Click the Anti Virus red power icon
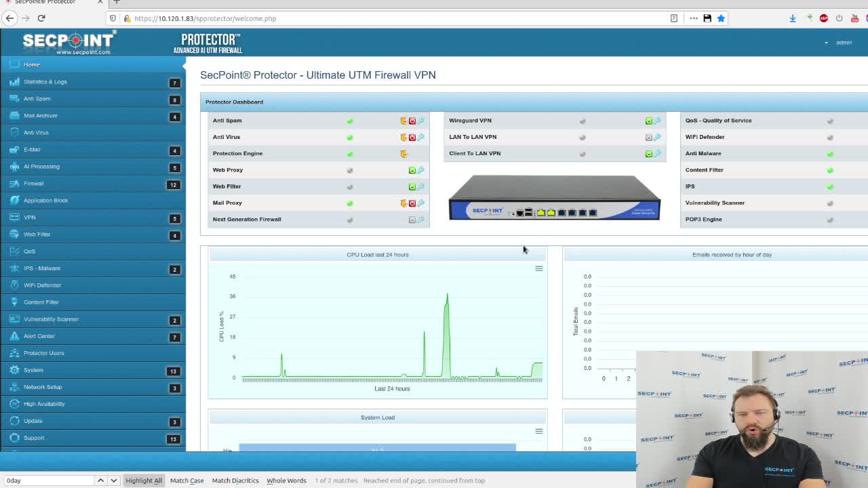 tap(412, 137)
